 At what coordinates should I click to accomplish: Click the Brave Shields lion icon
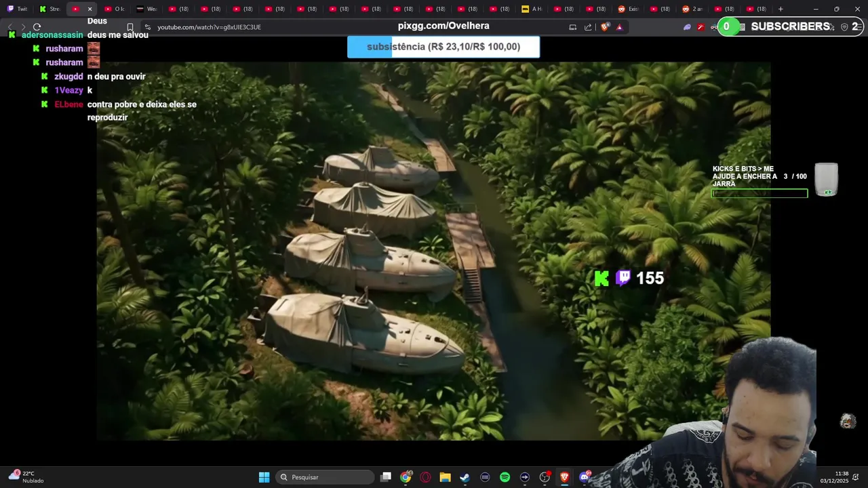pos(605,27)
